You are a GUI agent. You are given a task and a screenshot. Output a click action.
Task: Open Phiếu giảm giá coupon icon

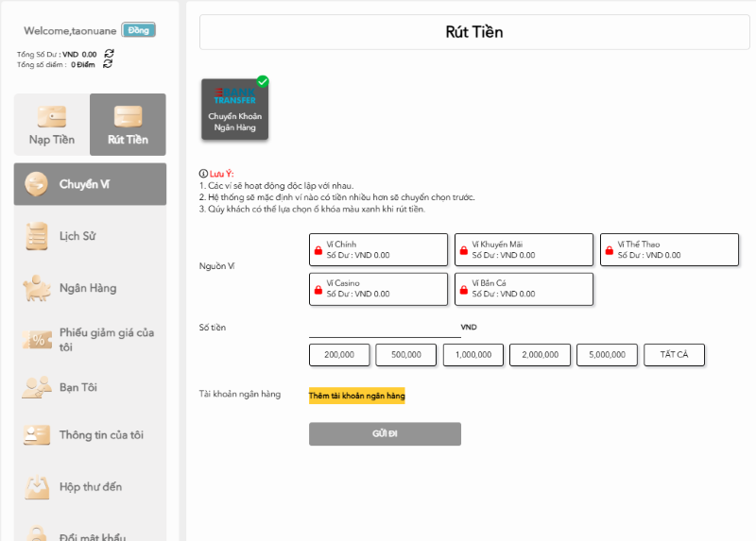pos(37,339)
